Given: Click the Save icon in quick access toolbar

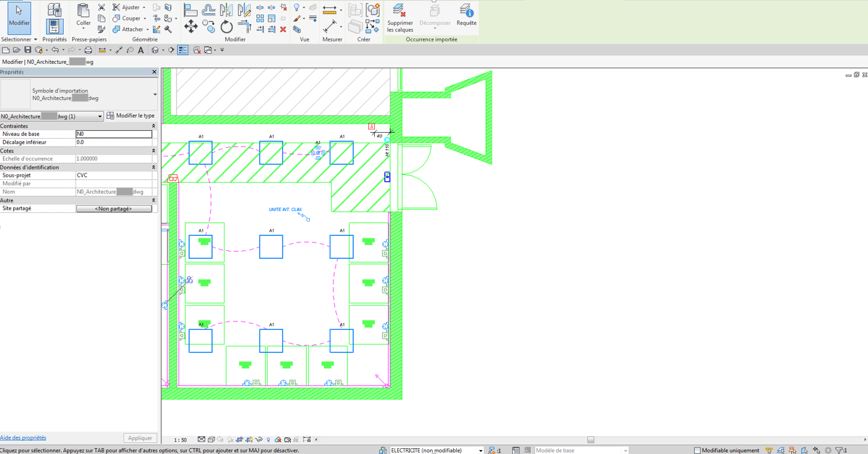Looking at the screenshot, I should [28, 50].
